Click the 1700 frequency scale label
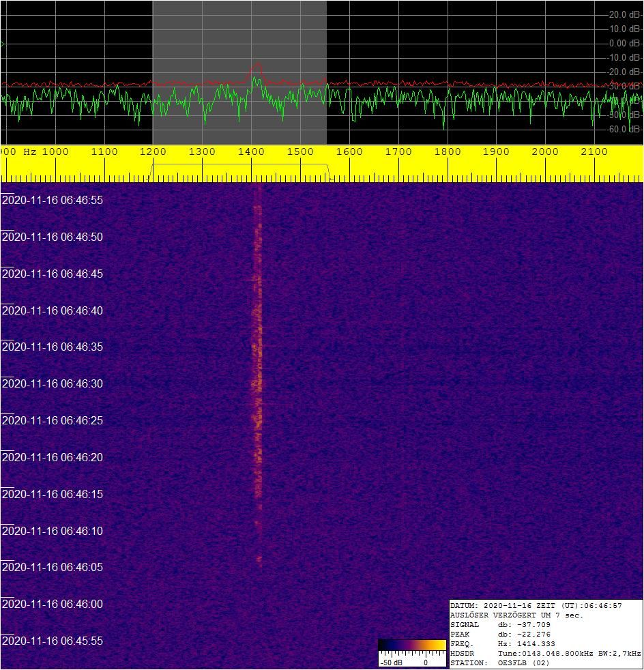Image resolution: width=644 pixels, height=670 pixels. coord(398,151)
